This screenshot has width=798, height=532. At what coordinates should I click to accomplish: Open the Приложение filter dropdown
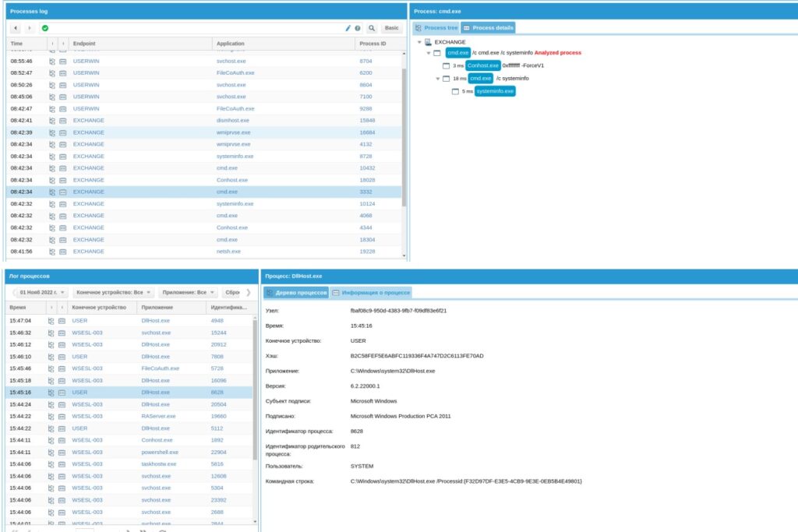coord(185,293)
